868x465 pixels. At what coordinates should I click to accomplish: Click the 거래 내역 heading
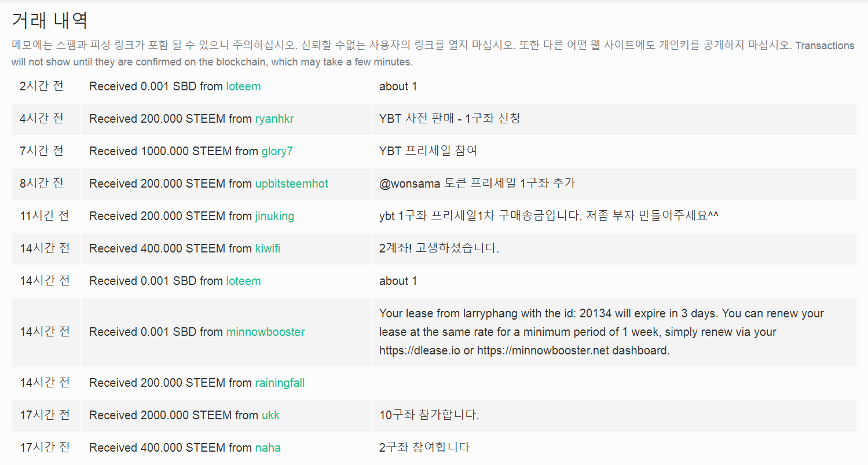tap(50, 21)
